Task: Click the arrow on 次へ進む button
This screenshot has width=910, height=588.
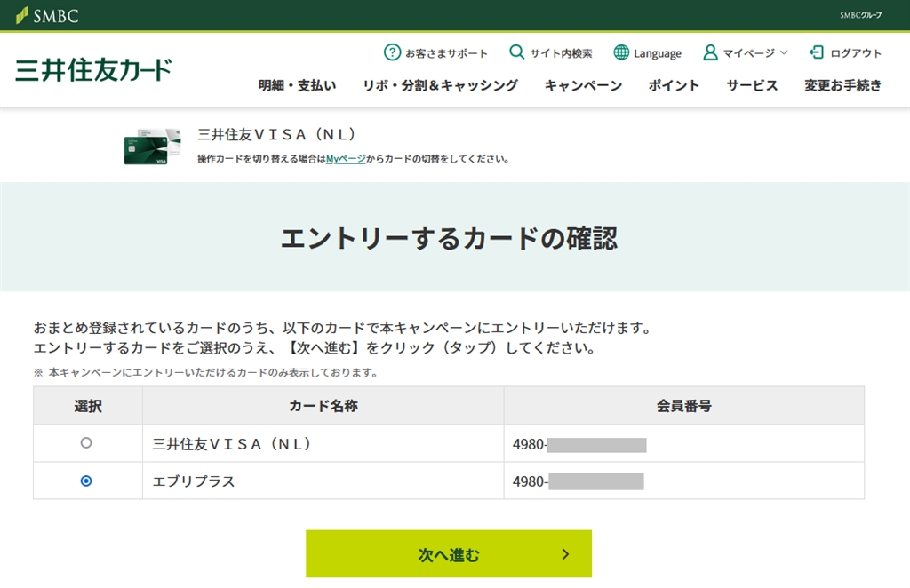Action: tap(566, 554)
